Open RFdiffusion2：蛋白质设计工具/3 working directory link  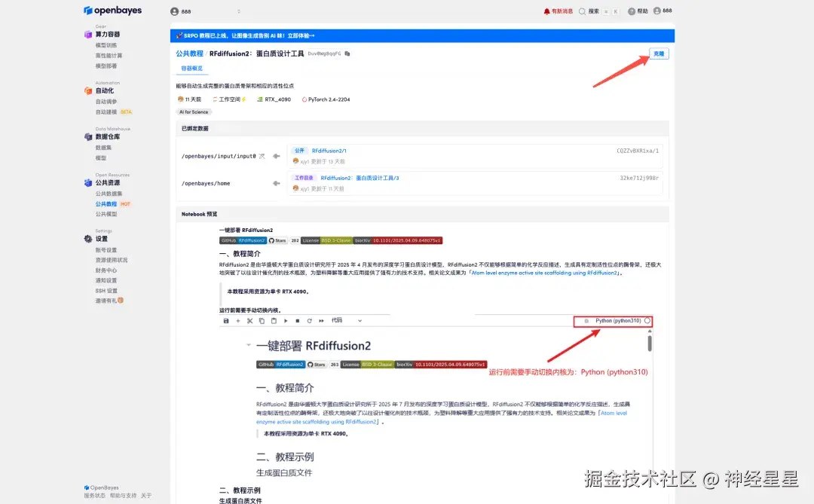[x=360, y=178]
